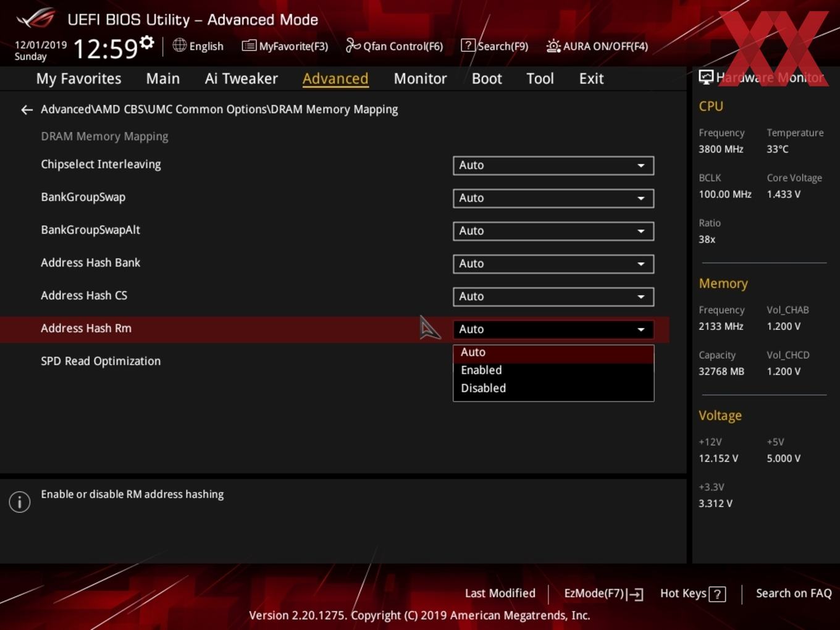Click the Search question mark icon
This screenshot has width=840, height=630.
pos(468,45)
